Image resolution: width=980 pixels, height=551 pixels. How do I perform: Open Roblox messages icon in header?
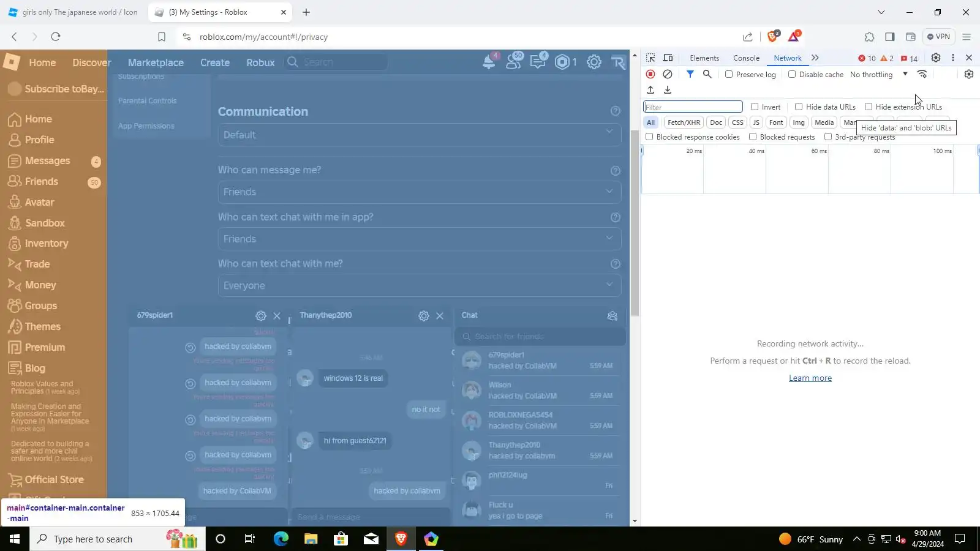tap(538, 62)
